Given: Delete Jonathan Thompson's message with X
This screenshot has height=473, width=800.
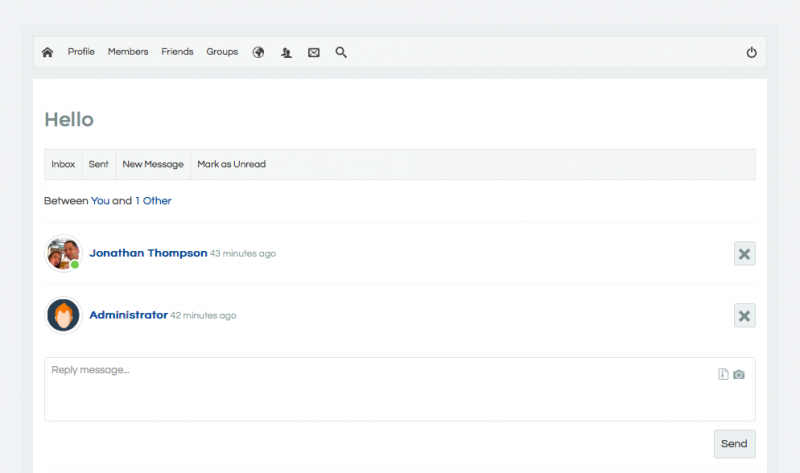Looking at the screenshot, I should (744, 254).
